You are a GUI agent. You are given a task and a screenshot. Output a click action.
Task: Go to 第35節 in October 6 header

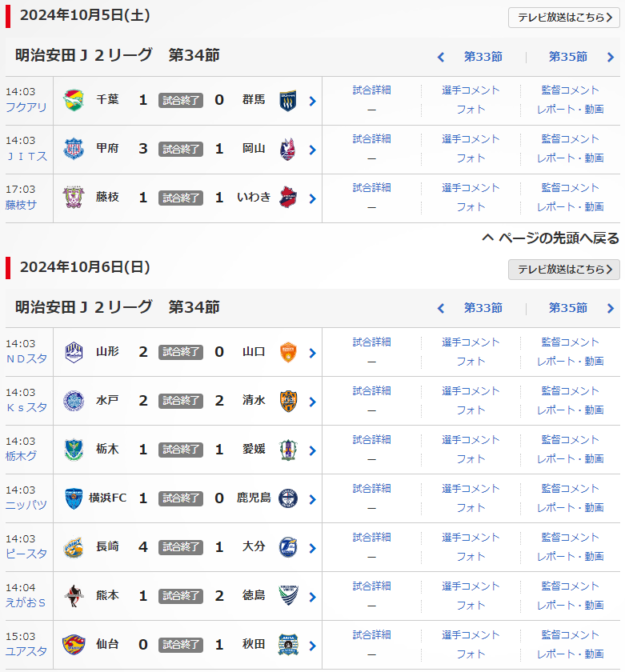[x=567, y=308]
